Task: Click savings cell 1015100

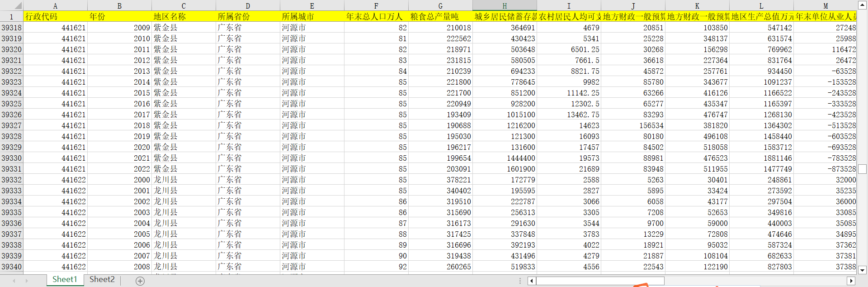Action: (505, 115)
